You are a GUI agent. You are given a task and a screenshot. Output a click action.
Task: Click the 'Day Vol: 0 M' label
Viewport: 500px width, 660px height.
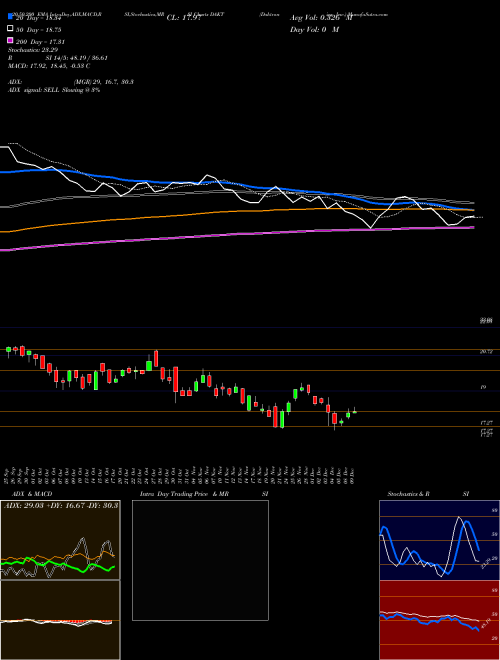(x=314, y=29)
